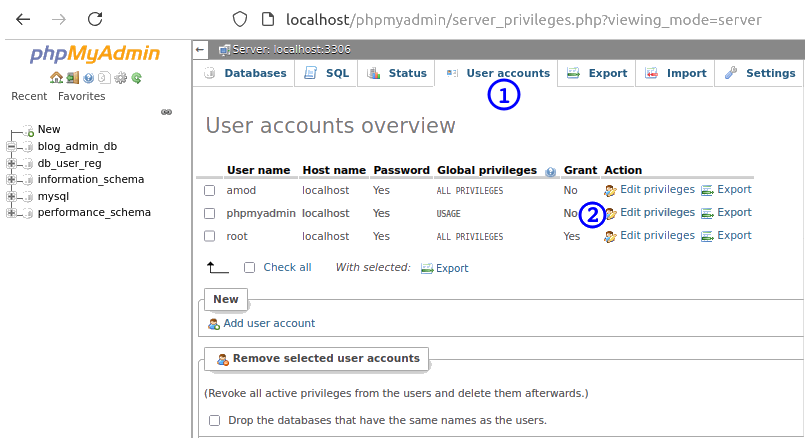Click Edit privileges link for root
The width and height of the screenshot is (806, 438).
coord(657,235)
